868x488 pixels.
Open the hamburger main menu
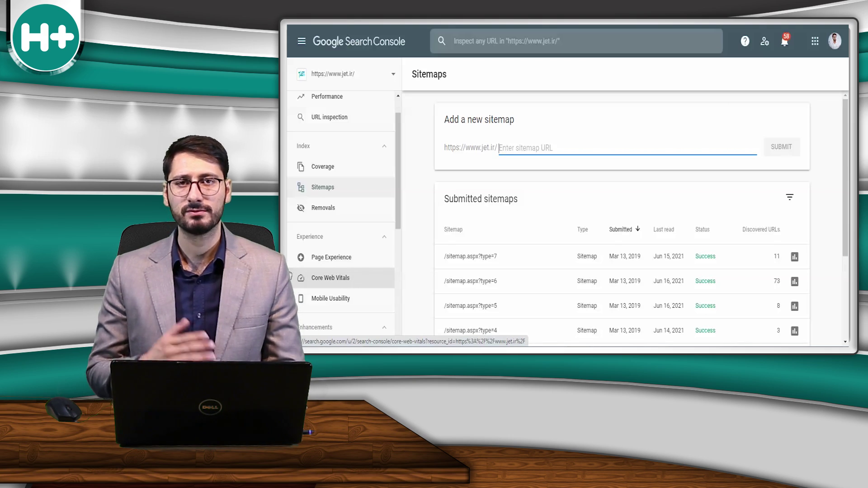pyautogui.click(x=302, y=41)
